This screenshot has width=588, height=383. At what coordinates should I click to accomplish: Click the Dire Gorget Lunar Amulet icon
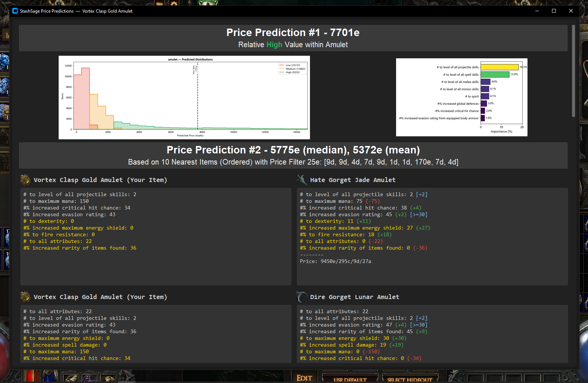301,297
